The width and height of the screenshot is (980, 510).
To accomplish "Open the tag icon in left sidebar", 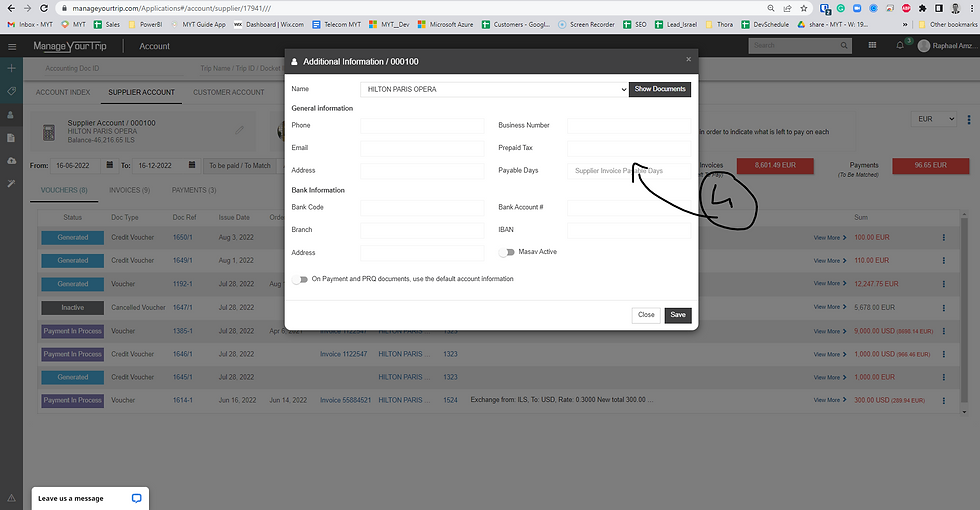I will point(11,91).
